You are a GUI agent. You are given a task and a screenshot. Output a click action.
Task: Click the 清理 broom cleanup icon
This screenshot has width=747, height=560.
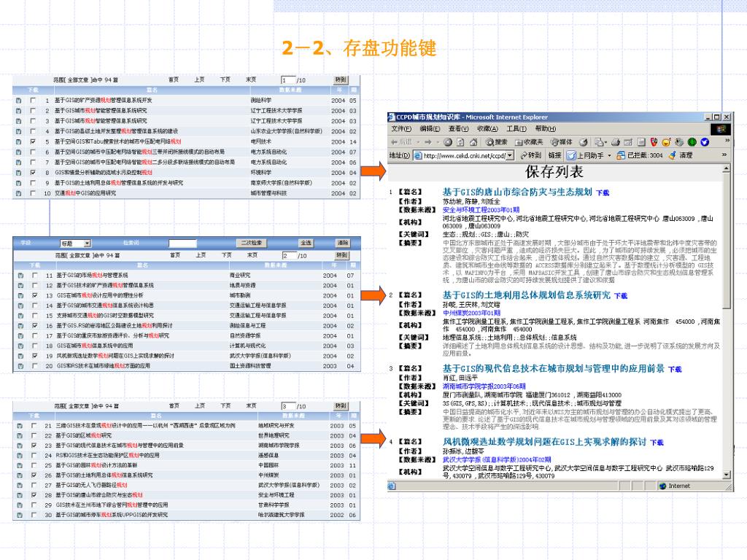point(672,155)
